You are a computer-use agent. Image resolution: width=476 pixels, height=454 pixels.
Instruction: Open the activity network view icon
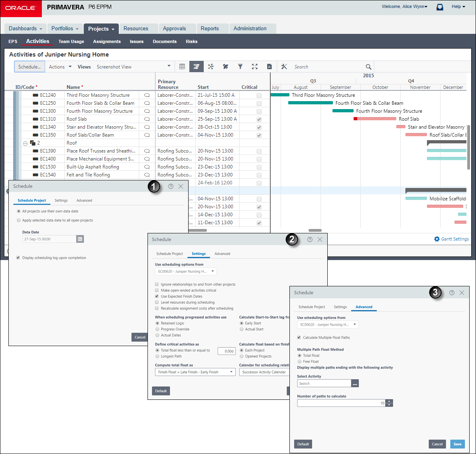(210, 67)
